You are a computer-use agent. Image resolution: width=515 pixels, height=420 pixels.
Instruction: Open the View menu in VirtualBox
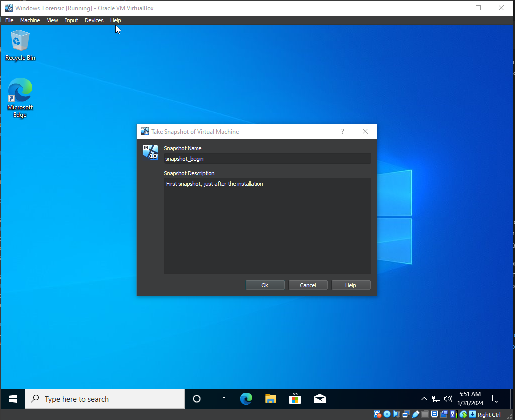pos(52,20)
